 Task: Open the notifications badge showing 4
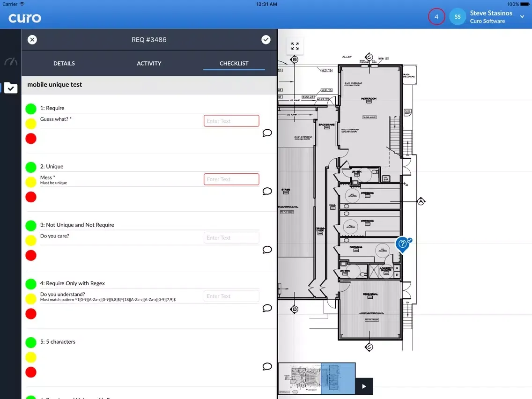(x=436, y=17)
